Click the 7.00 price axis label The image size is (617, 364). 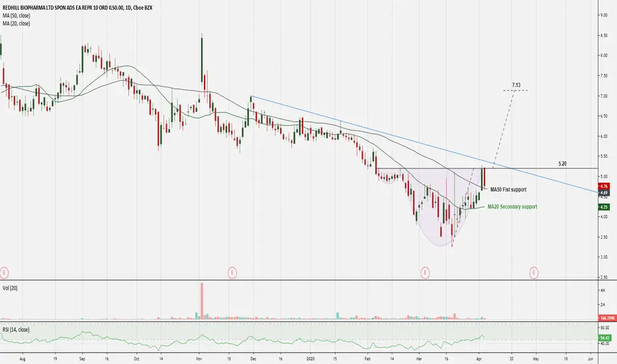coord(603,96)
